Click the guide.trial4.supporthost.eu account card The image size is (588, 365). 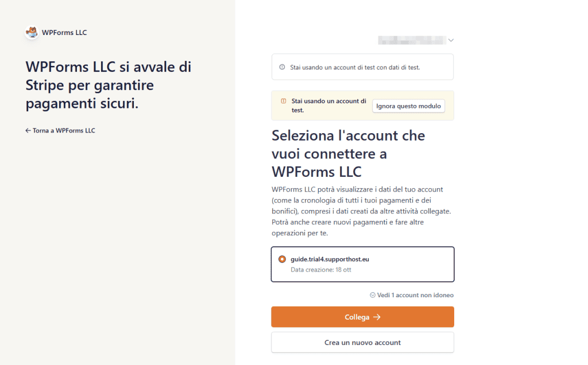click(x=362, y=264)
